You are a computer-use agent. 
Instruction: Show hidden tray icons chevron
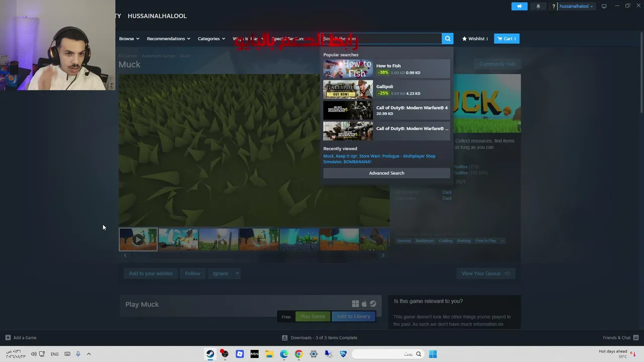[89, 354]
